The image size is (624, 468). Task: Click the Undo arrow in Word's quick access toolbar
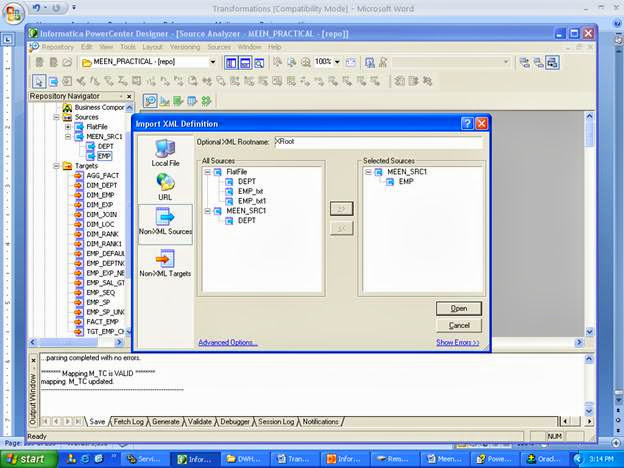coord(37,8)
